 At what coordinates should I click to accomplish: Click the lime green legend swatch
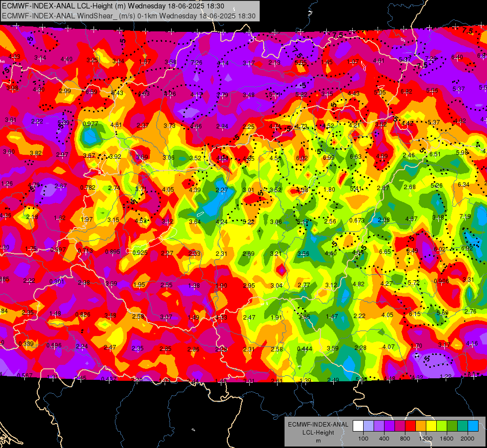(x=442, y=426)
